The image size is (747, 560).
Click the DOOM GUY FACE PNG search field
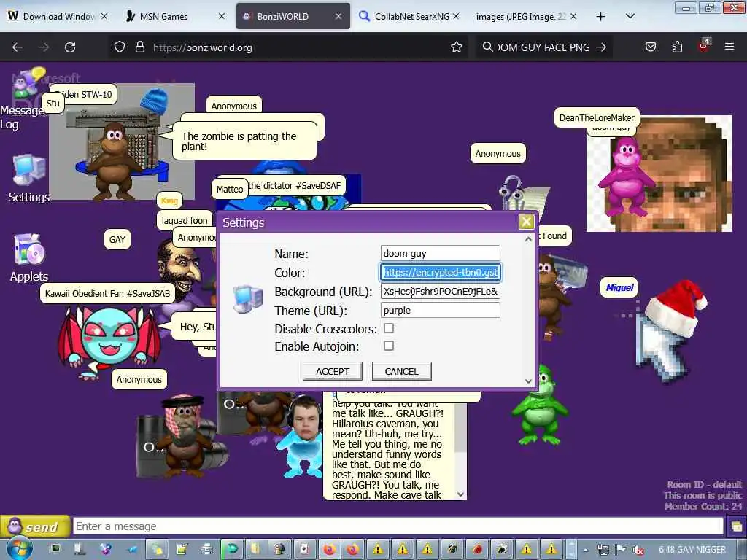pos(543,47)
